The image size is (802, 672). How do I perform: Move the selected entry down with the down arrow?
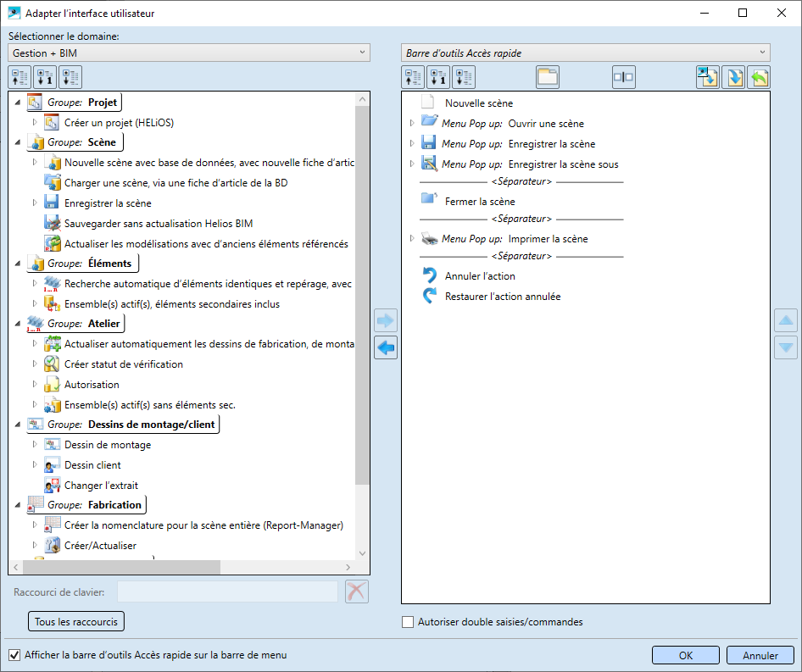pyautogui.click(x=786, y=347)
